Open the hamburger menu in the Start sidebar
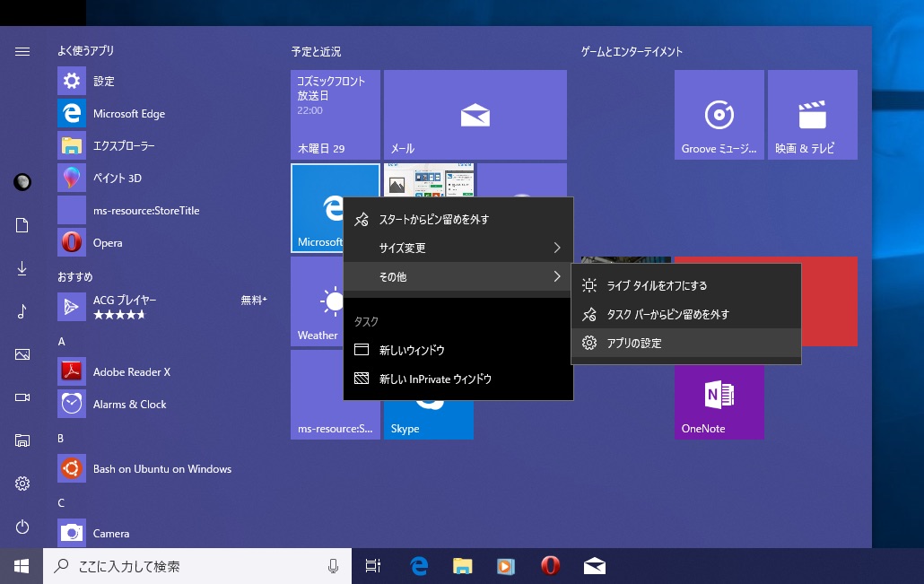Screen dimensions: 924x584 pos(22,52)
